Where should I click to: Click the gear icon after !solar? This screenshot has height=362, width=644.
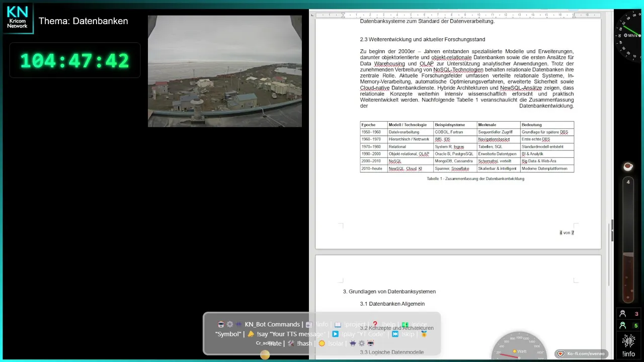(361, 343)
